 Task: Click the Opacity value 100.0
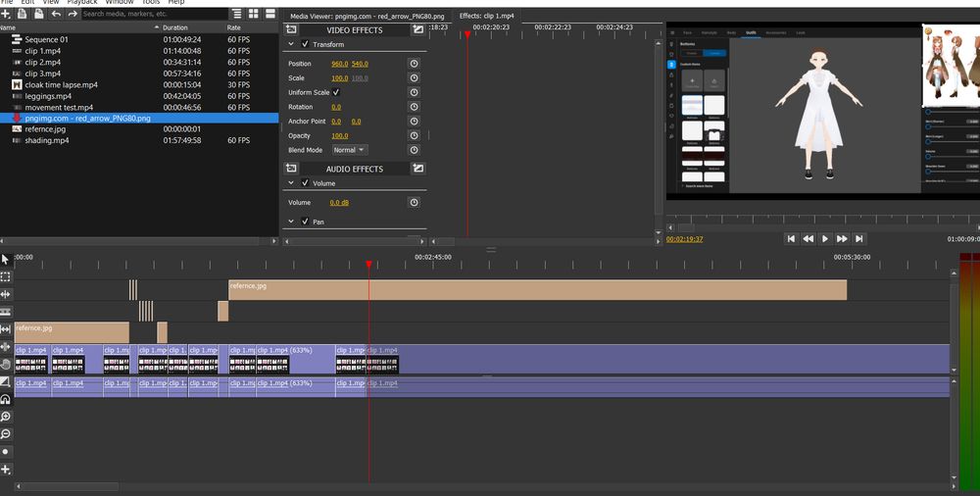[340, 135]
